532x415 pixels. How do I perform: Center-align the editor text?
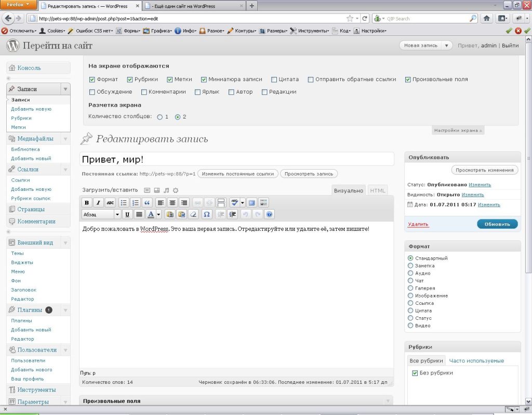click(x=172, y=203)
